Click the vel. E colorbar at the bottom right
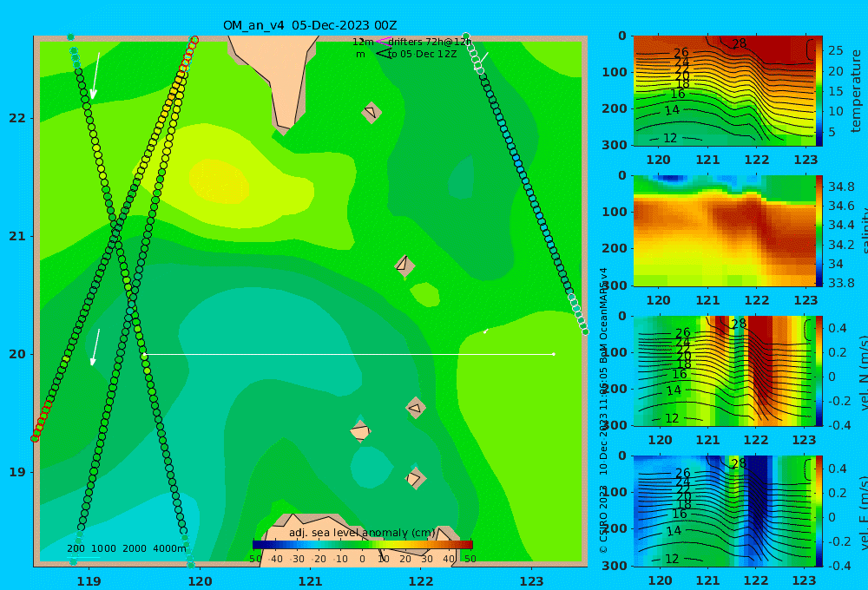The height and width of the screenshot is (590, 868). click(x=819, y=511)
